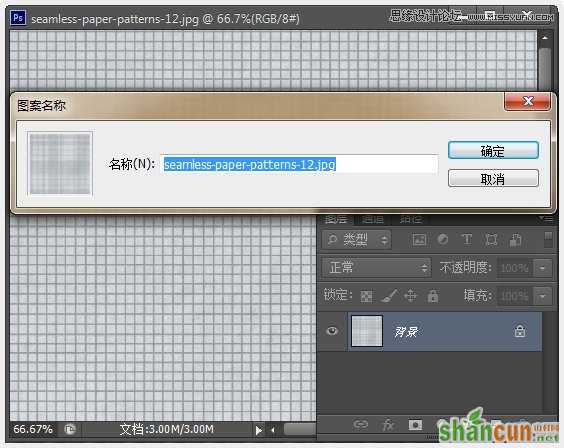Switch to the 通道 channels tab

click(373, 219)
